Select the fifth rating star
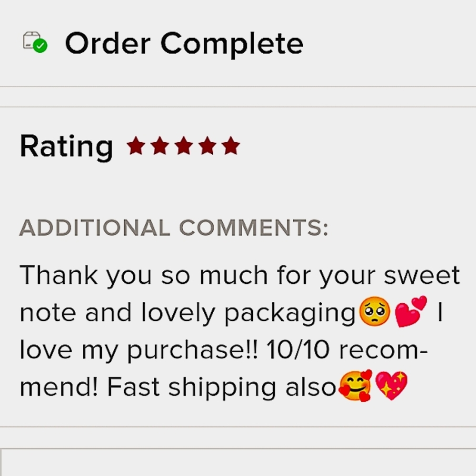 [x=231, y=146]
